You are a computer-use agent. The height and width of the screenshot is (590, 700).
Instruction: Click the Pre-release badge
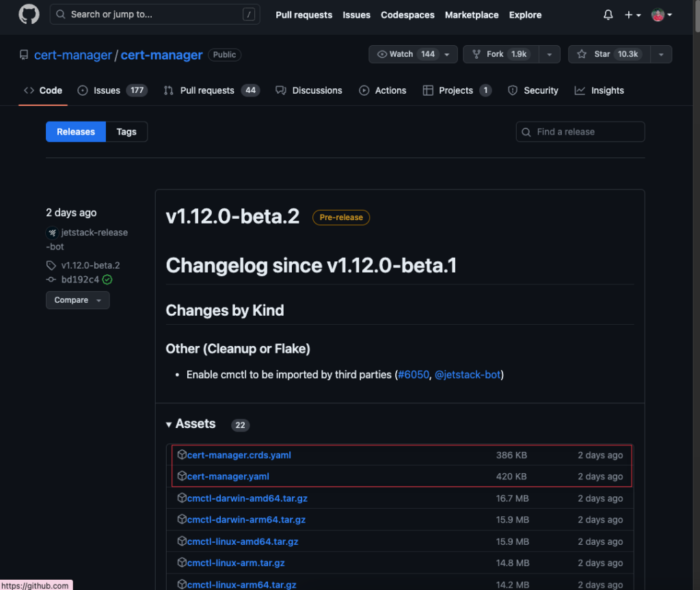coord(341,217)
